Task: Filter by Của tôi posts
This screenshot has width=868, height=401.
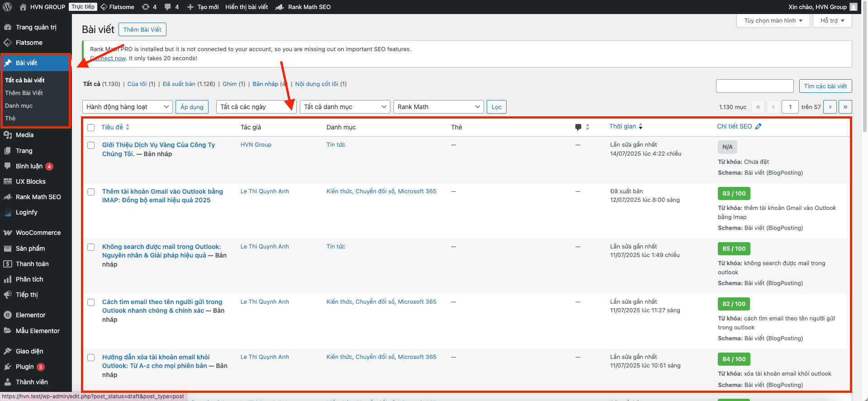Action: click(x=137, y=84)
